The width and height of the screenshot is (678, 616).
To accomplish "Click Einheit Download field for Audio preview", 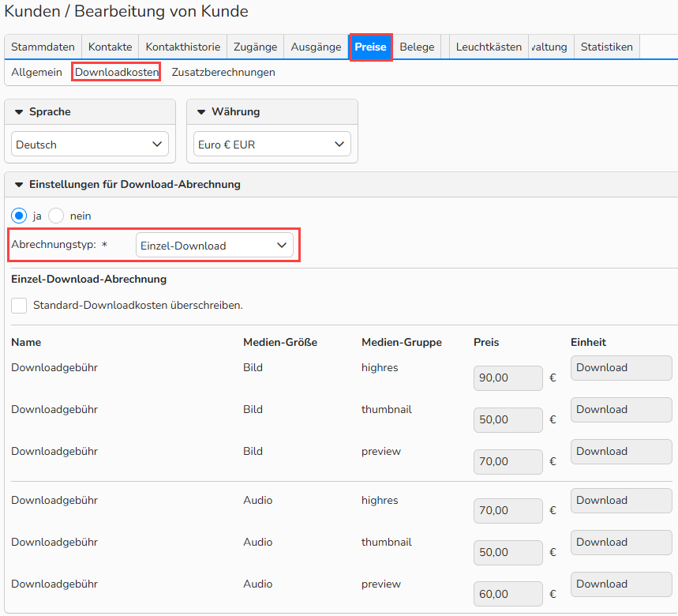I will pyautogui.click(x=621, y=584).
